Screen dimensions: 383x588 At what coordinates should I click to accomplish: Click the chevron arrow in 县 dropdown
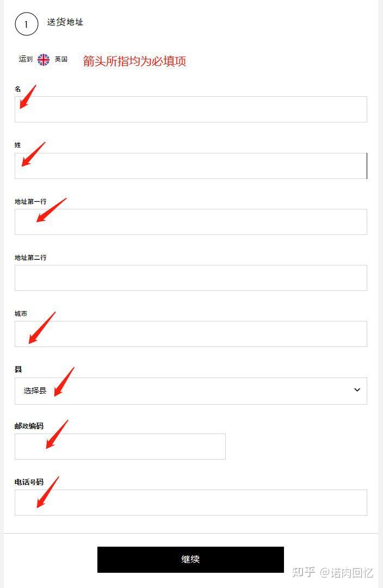(357, 390)
